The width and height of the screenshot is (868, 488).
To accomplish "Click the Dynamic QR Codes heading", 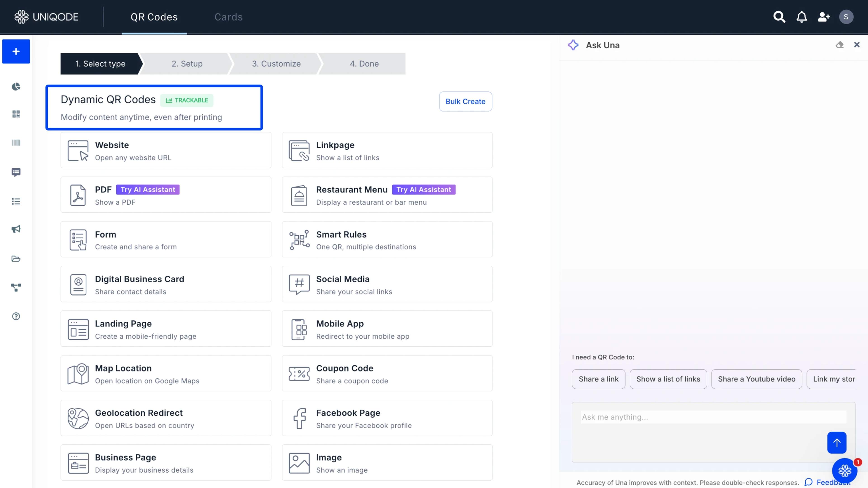I will (x=108, y=100).
